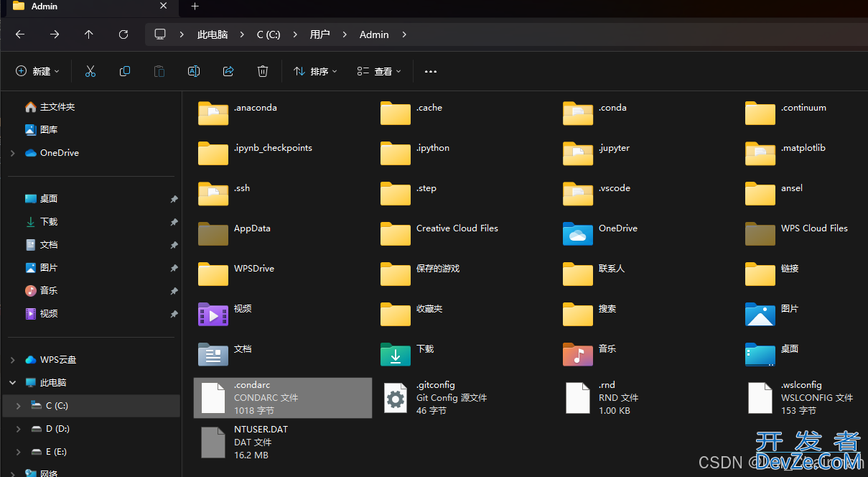The image size is (868, 477).
Task: Select the .wslconfig file name
Action: 801,385
